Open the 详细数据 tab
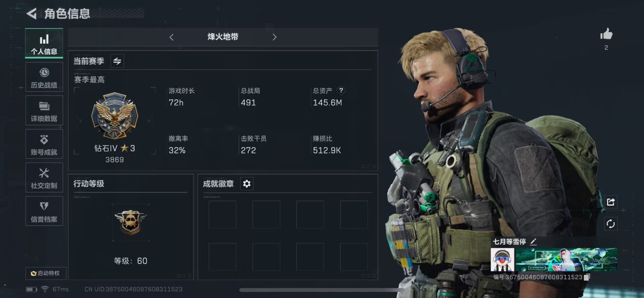Screen dimensions: 644x298 click(x=44, y=111)
